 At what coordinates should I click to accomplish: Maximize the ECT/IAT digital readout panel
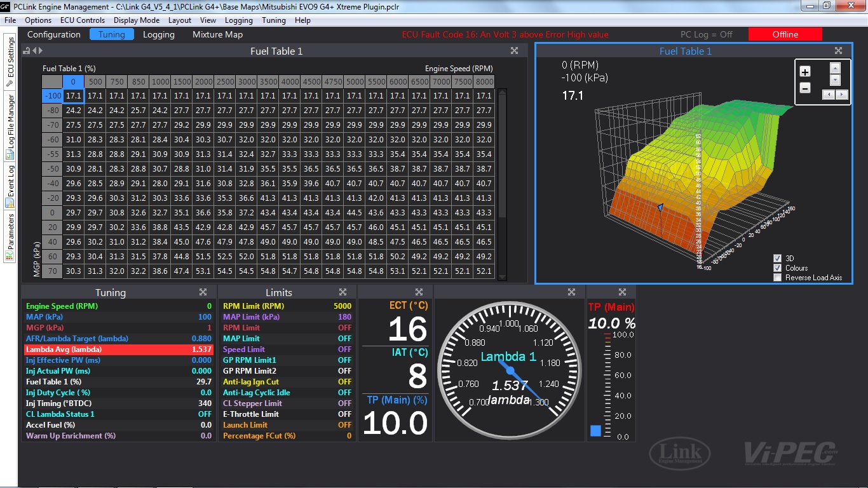[419, 292]
